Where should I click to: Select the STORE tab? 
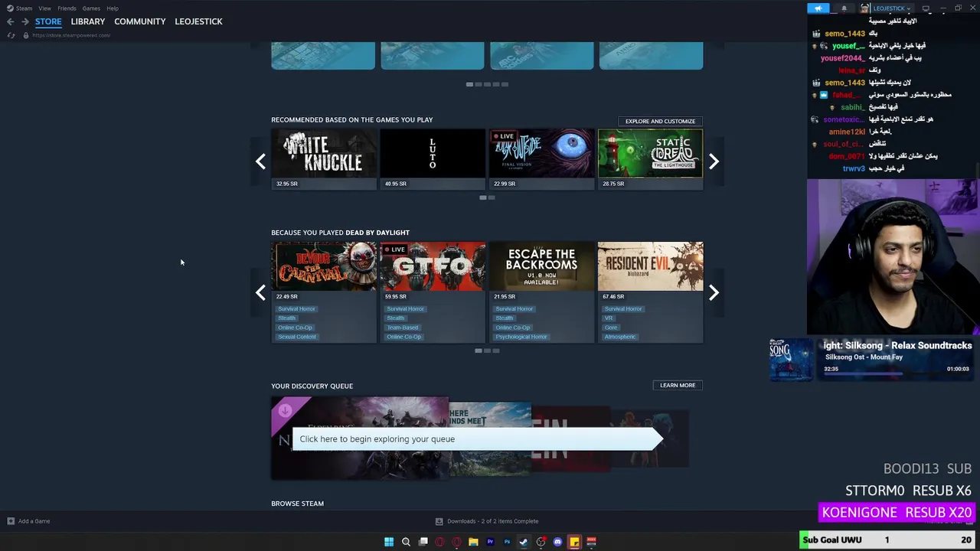pos(48,21)
